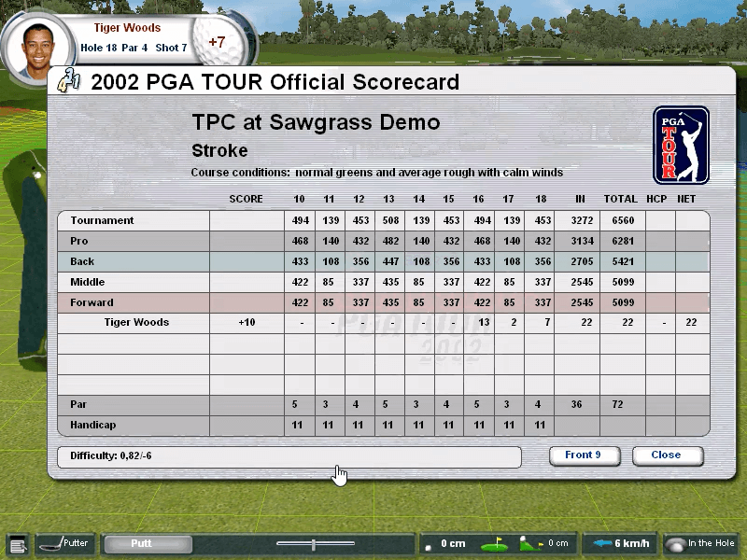Click hole 13 column header
This screenshot has height=560, width=747.
pos(388,199)
